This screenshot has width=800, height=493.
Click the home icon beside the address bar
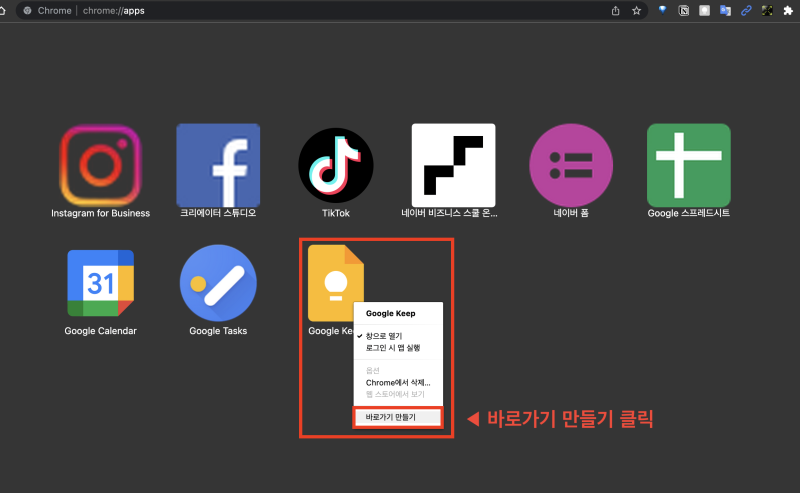(3, 11)
